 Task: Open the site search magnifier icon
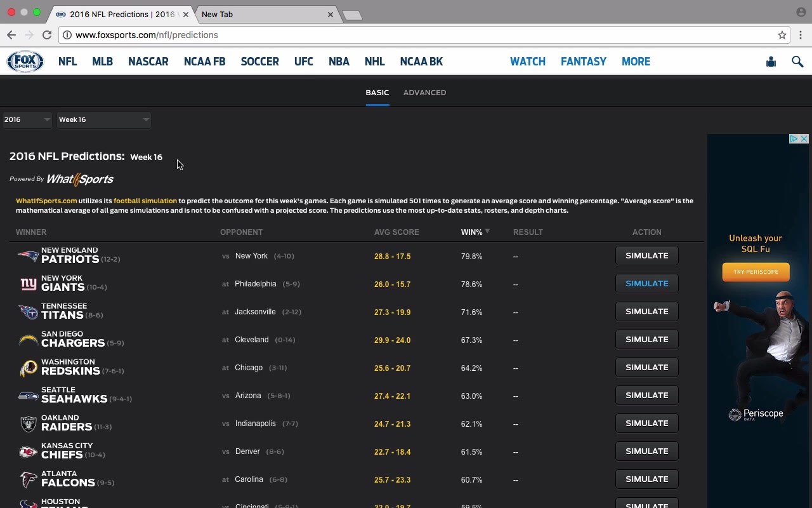(x=797, y=62)
